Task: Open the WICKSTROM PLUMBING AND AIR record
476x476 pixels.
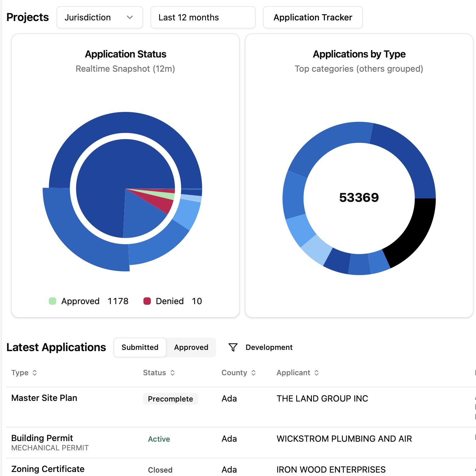Action: coord(344,439)
